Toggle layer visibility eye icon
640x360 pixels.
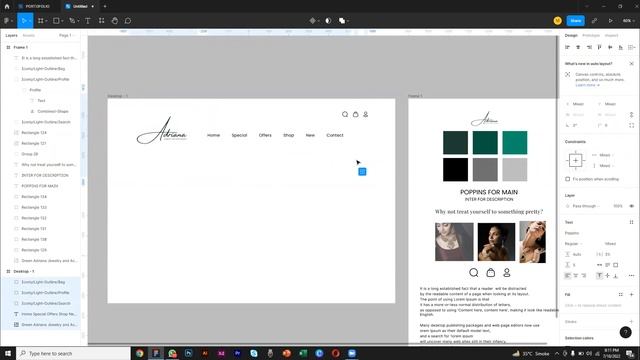click(x=631, y=206)
